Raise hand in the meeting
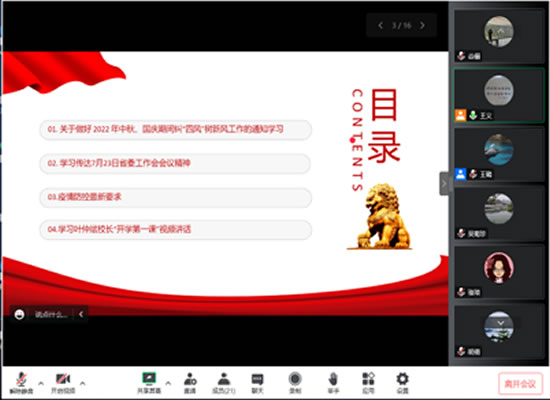The height and width of the screenshot is (400, 550). click(333, 382)
